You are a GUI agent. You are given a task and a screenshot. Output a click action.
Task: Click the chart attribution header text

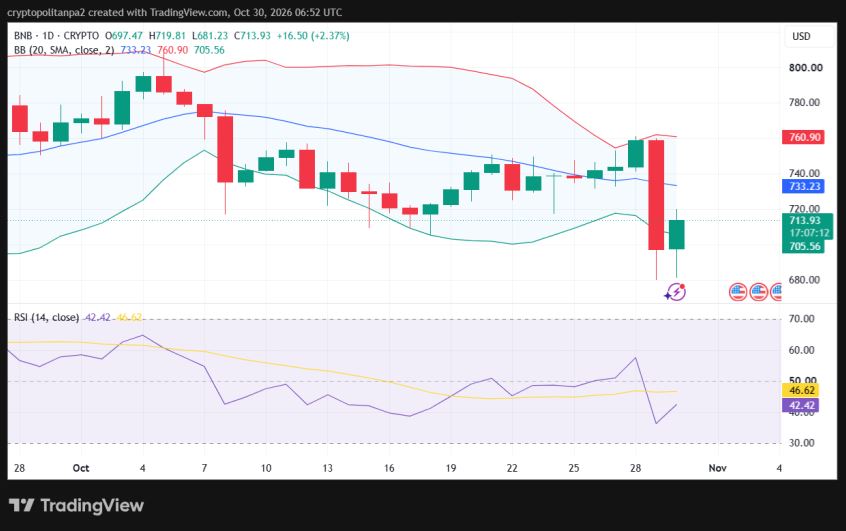tap(174, 12)
